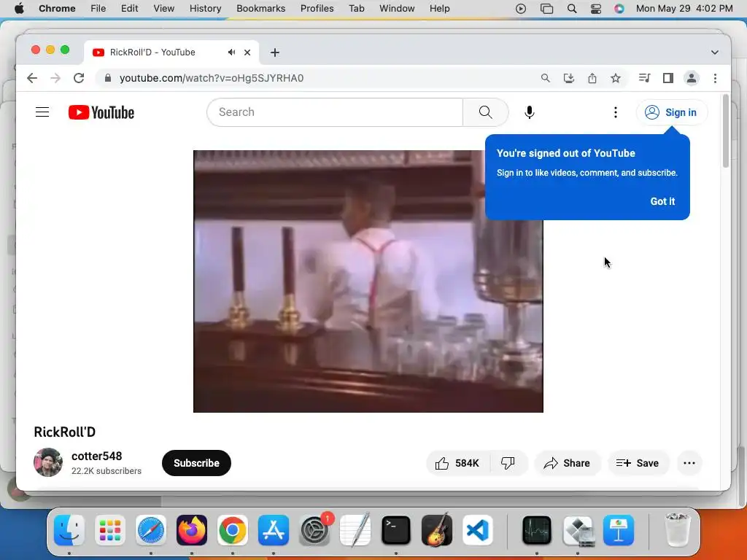Screen dimensions: 747x560
Task: Open a new Chrome tab
Action: tap(275, 52)
